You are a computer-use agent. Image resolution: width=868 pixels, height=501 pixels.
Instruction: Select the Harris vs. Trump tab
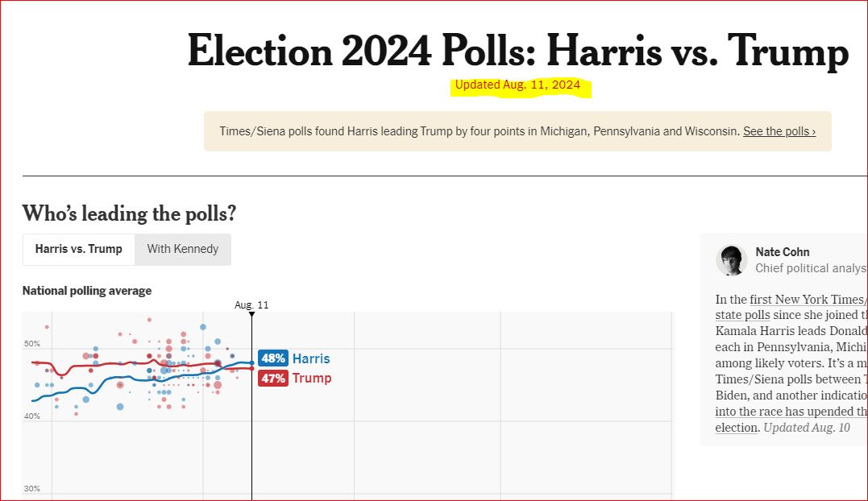(79, 250)
